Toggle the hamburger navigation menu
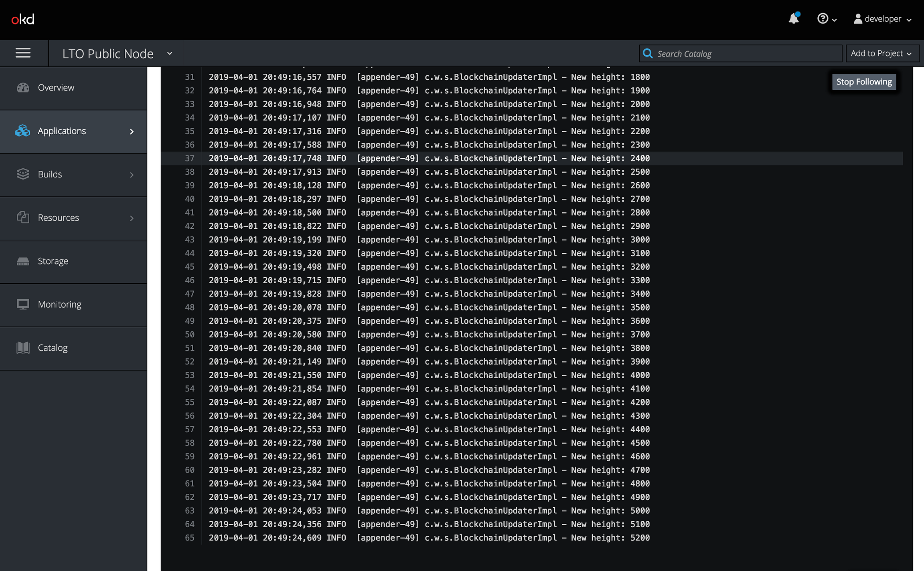 coord(23,53)
